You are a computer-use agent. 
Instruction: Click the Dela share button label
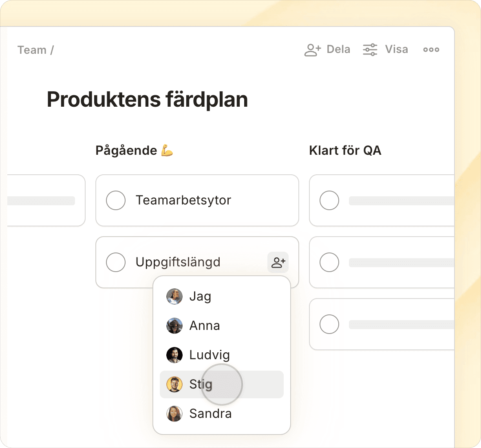click(338, 50)
